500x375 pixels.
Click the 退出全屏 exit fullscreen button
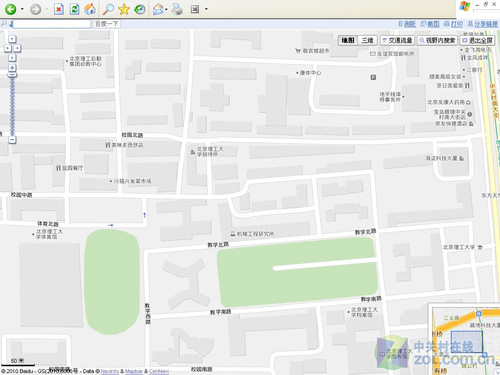point(477,40)
